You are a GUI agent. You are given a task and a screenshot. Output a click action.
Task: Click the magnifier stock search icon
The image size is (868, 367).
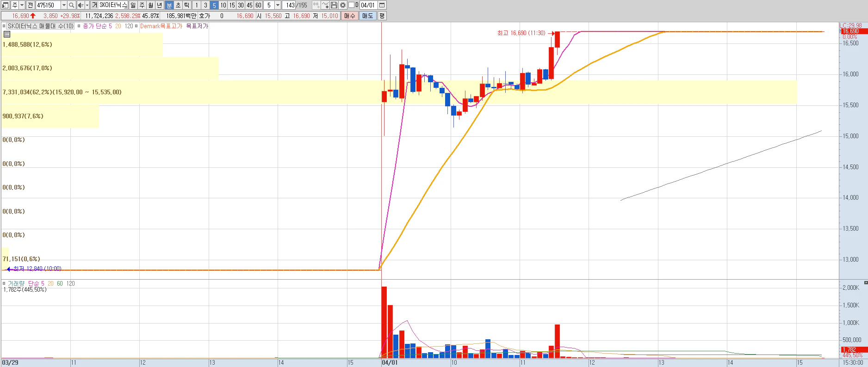pyautogui.click(x=72, y=5)
